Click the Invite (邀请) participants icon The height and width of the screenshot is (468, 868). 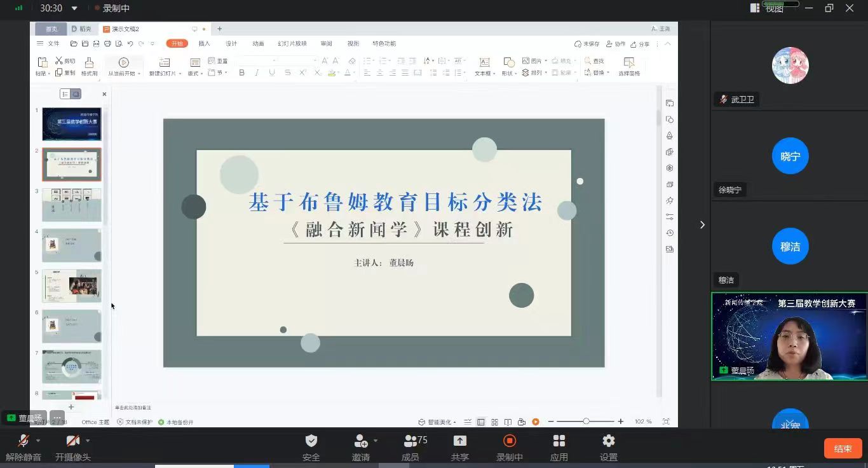click(x=361, y=441)
